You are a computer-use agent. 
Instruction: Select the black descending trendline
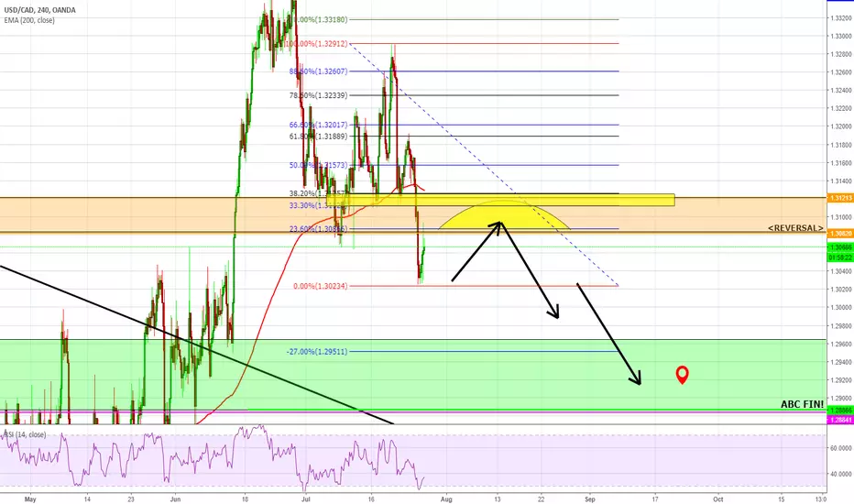pos(196,345)
